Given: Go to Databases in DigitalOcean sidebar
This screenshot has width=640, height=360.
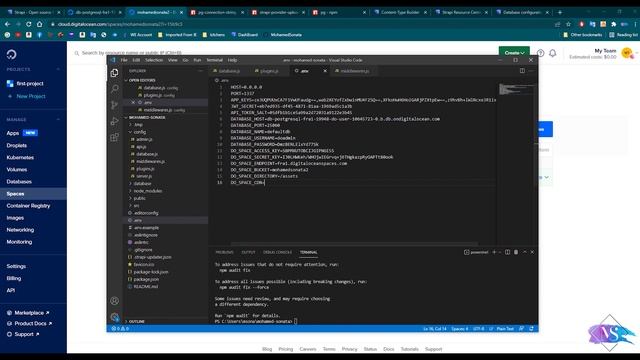Looking at the screenshot, I should pyautogui.click(x=19, y=182).
